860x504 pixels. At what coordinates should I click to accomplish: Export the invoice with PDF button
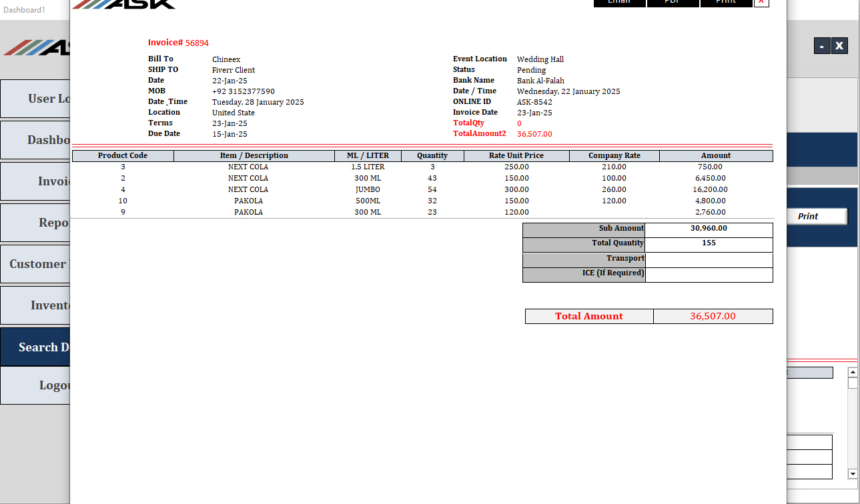(673, 3)
